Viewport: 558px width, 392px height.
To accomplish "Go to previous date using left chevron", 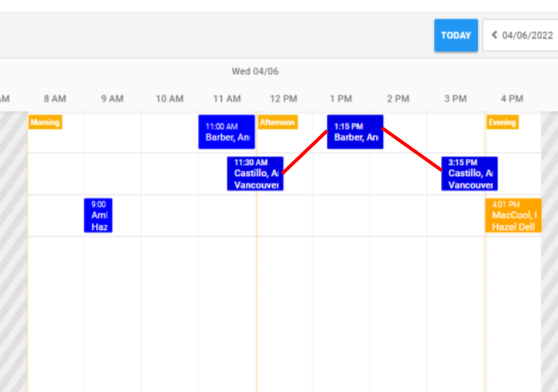I will click(494, 35).
